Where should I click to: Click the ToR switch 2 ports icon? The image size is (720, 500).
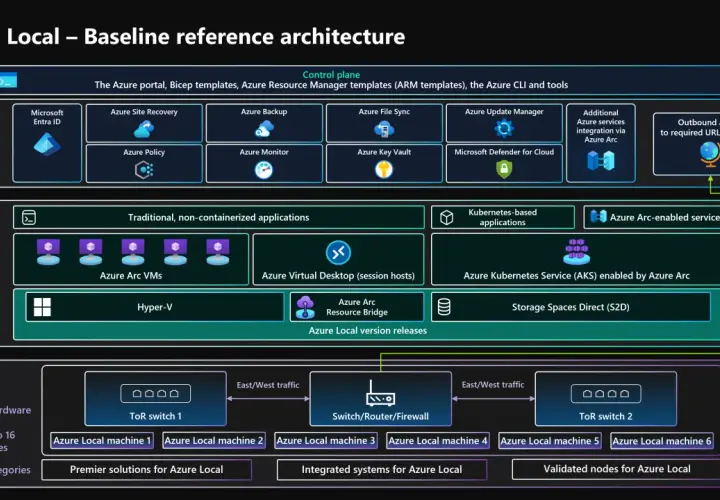606,393
